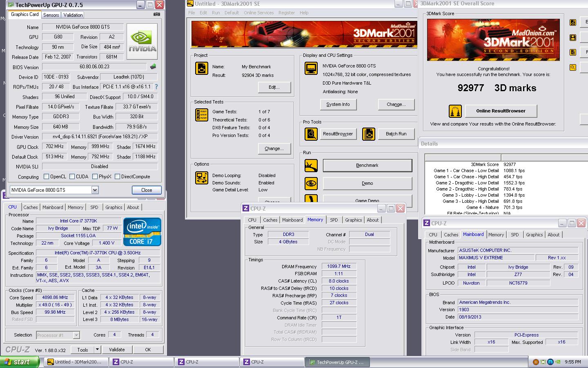
Task: Open the GPU selection dropdown in GPU-Z
Action: tap(95, 190)
